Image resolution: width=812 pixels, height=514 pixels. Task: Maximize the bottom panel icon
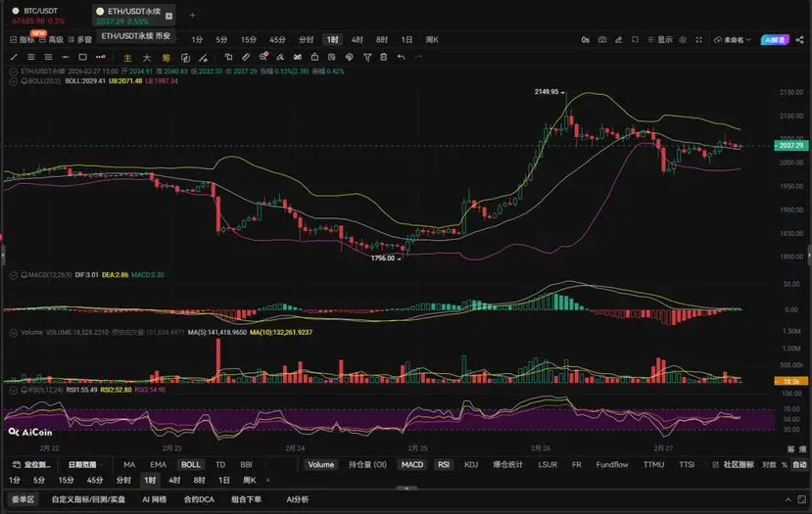tap(801, 499)
